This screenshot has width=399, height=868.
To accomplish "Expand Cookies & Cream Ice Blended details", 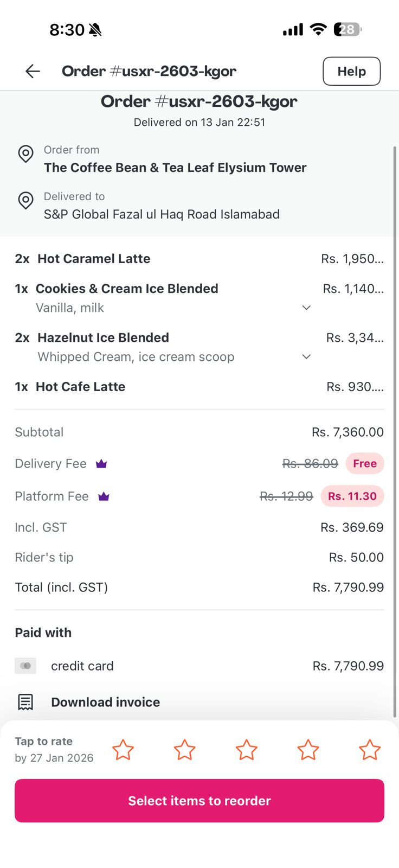I will point(306,308).
